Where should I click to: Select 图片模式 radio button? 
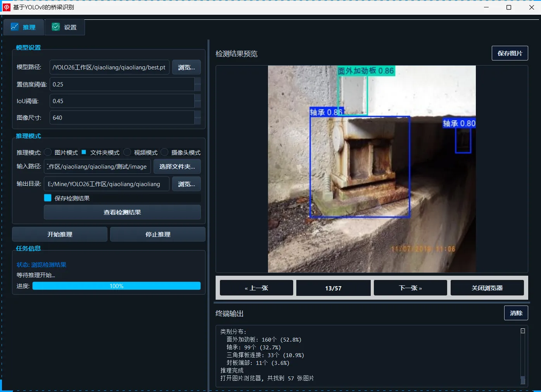point(48,152)
